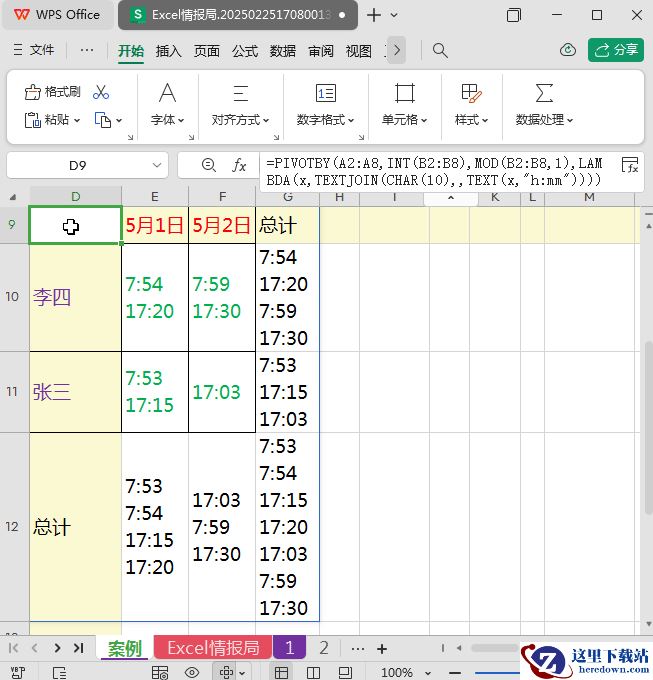Viewport: 653px width, 680px height.
Task: Click the formula editor icon right of the formula bar
Action: coord(630,165)
